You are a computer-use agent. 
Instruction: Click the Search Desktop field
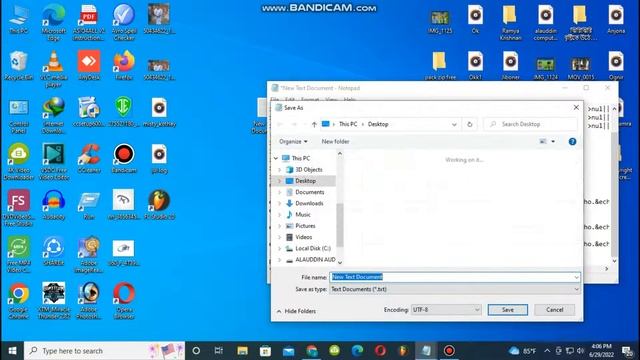pyautogui.click(x=531, y=124)
